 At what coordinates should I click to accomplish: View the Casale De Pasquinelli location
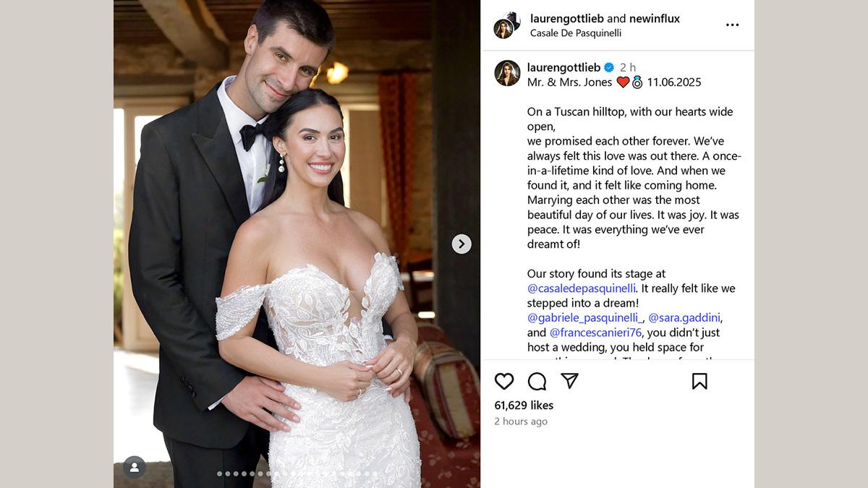[576, 33]
